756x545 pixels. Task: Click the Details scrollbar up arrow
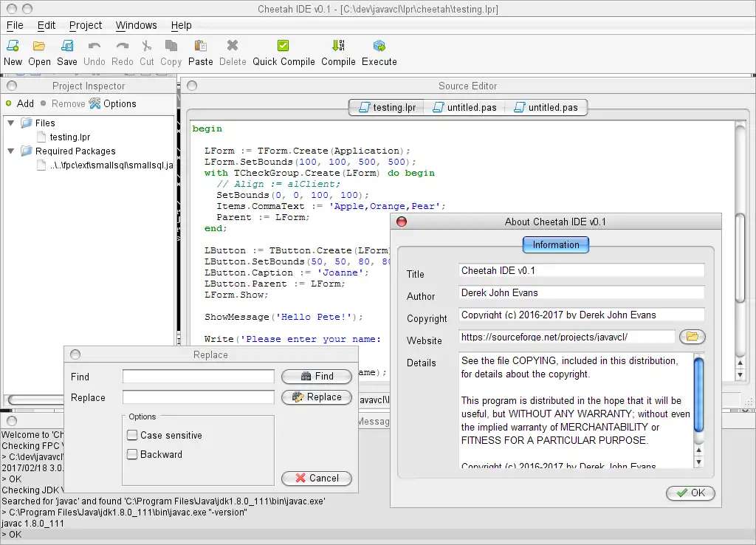coord(698,450)
